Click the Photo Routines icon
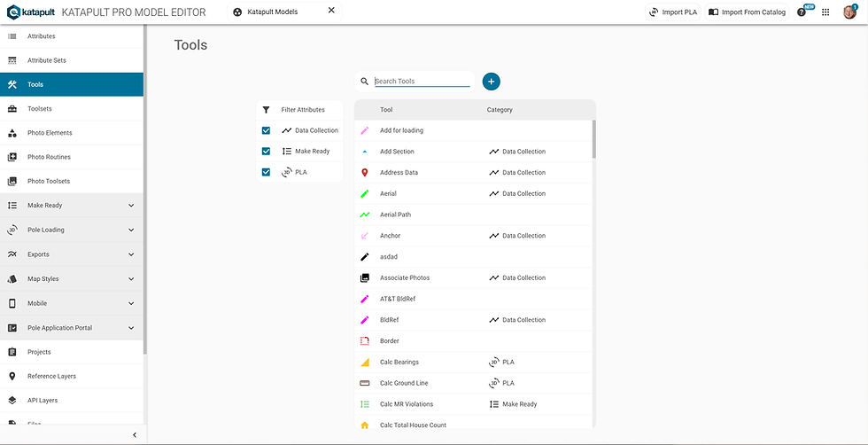The width and height of the screenshot is (868, 445). pyautogui.click(x=12, y=157)
